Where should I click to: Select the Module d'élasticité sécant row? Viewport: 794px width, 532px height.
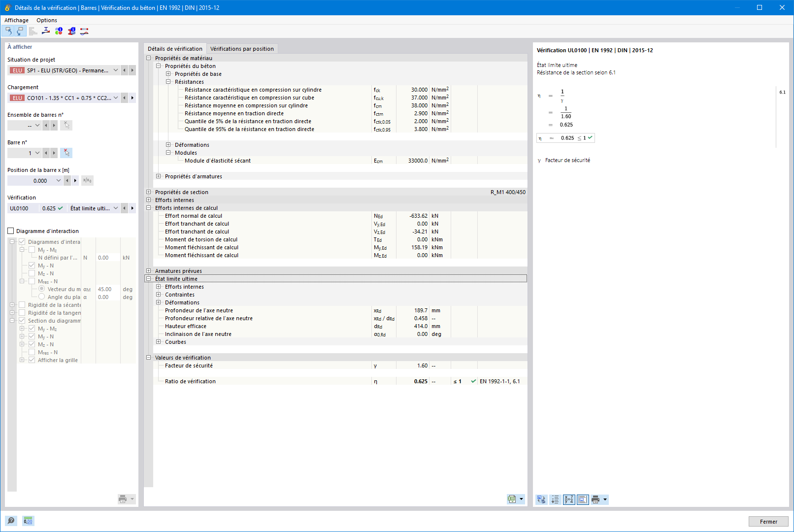tap(340, 161)
